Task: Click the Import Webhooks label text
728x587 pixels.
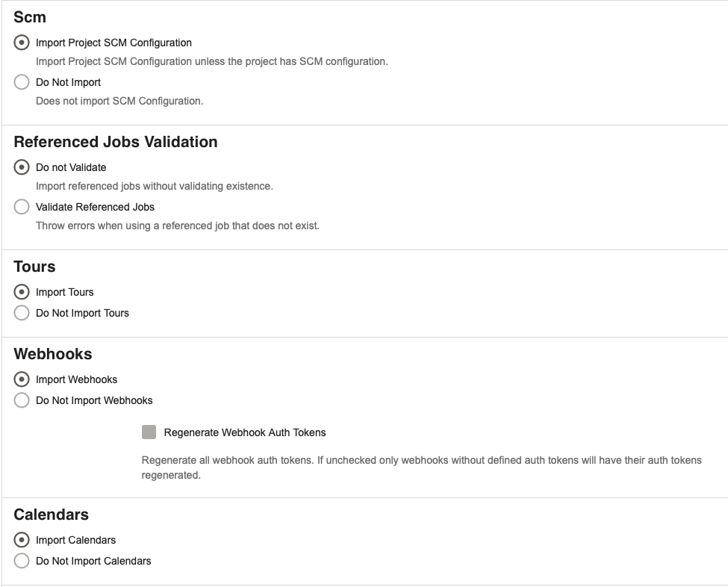Action: pyautogui.click(x=77, y=379)
